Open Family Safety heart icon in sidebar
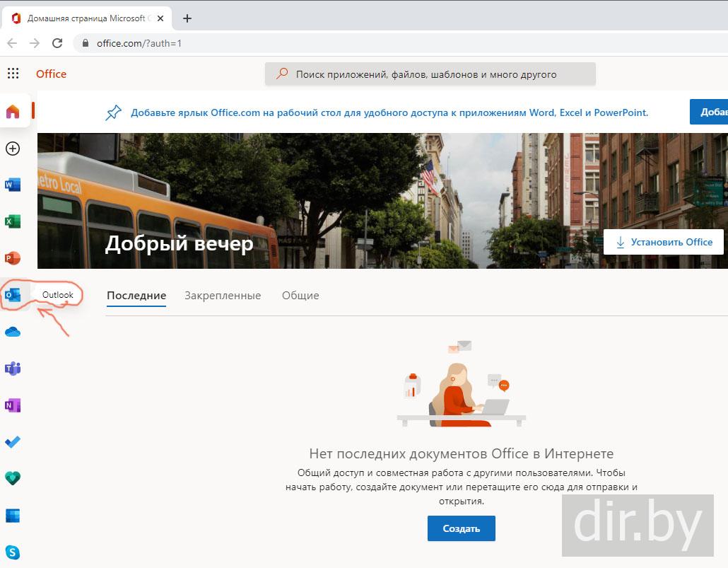The height and width of the screenshot is (568, 728). (x=13, y=478)
